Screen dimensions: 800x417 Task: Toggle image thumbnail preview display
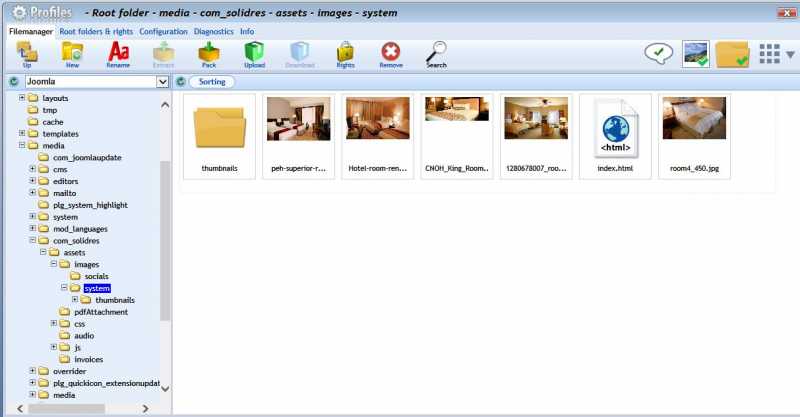point(696,54)
